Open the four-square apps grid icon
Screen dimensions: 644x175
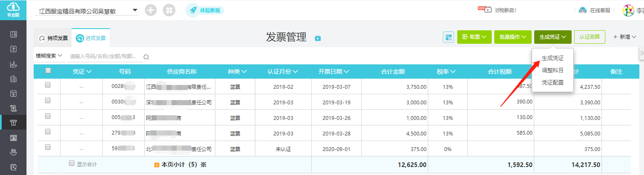click(169, 11)
